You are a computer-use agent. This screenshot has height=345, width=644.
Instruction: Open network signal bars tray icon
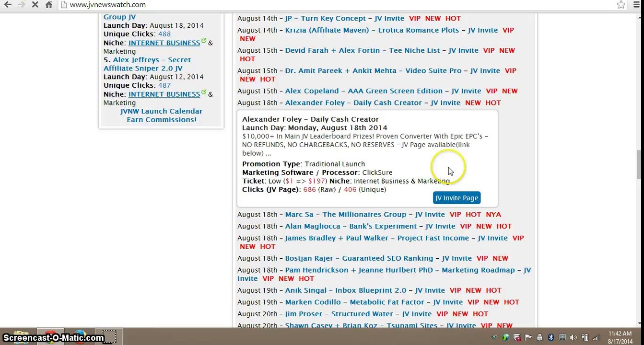tap(596, 337)
